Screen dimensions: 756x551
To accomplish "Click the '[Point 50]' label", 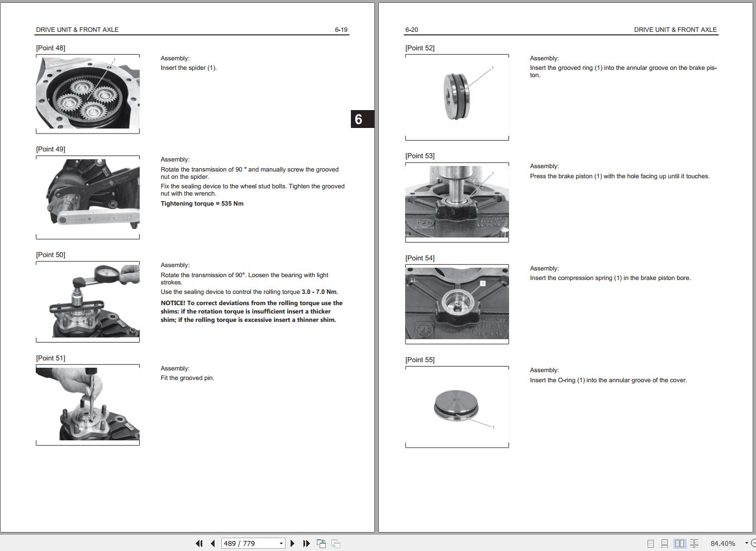I will (x=50, y=255).
